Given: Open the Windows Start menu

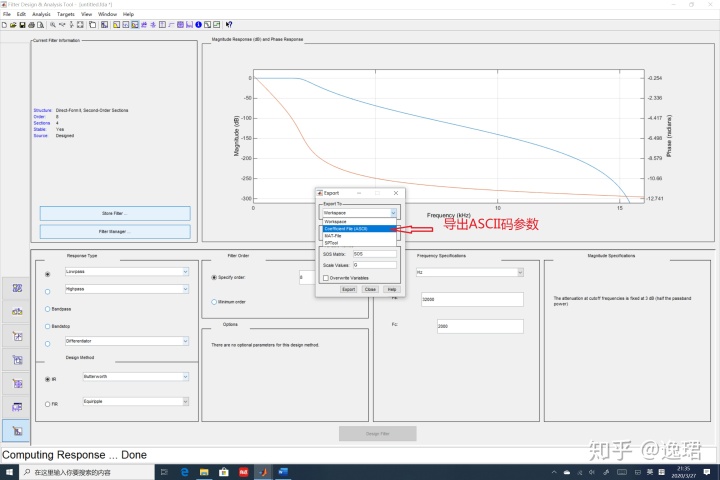Looking at the screenshot, I should pos(9,472).
